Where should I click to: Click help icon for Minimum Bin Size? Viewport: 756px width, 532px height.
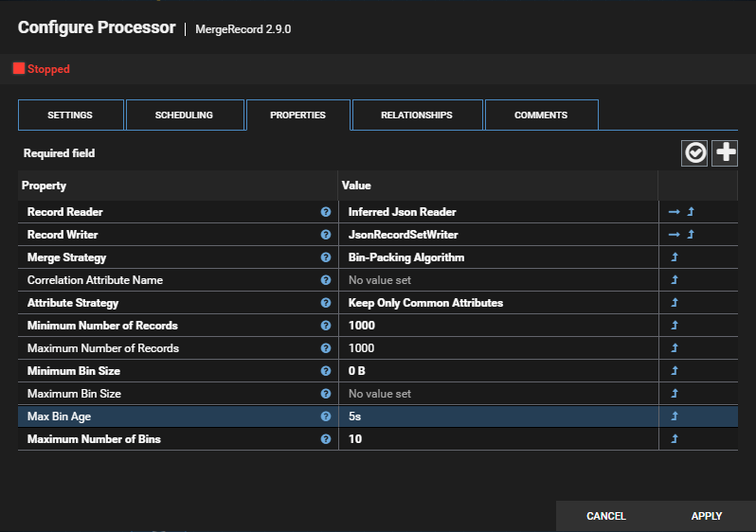pos(326,370)
